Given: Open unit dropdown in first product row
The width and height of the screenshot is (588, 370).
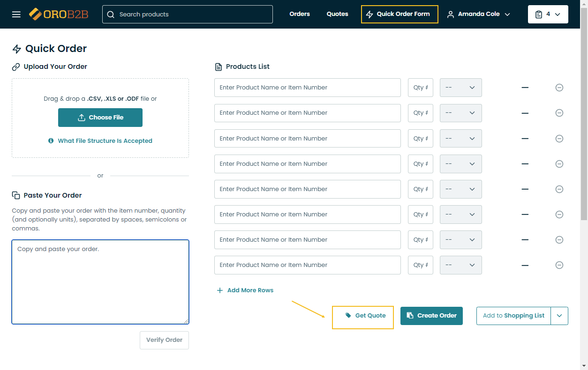Looking at the screenshot, I should coord(460,88).
